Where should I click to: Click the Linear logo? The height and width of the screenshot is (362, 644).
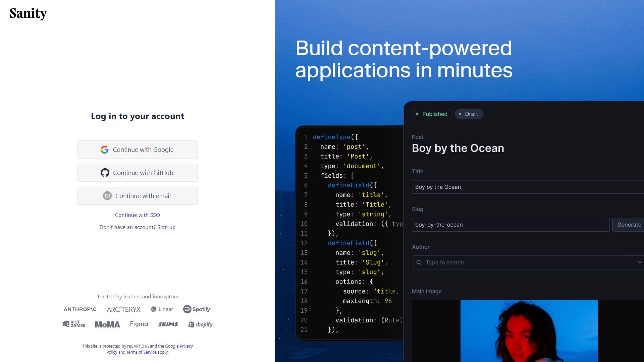tap(162, 309)
